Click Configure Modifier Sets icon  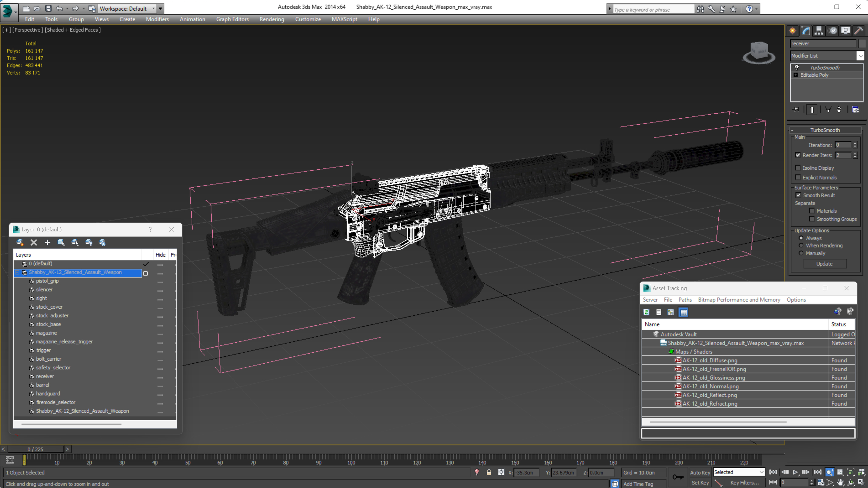coord(855,109)
